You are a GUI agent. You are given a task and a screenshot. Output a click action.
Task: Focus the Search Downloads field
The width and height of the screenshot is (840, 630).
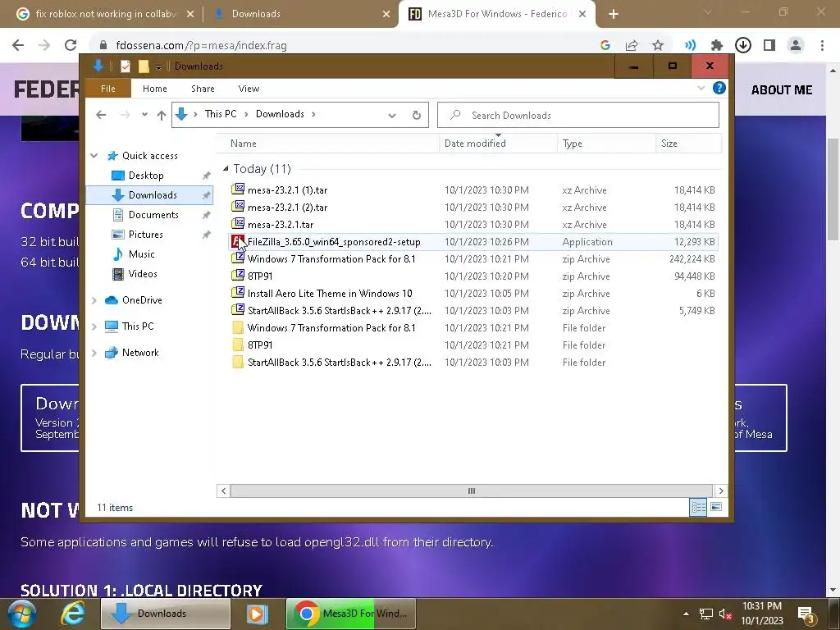[x=578, y=115]
